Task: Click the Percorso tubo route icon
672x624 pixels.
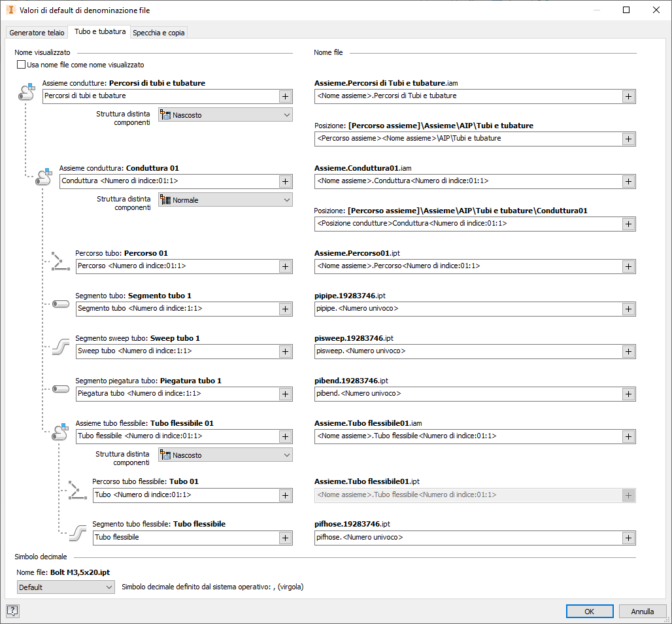Action: pyautogui.click(x=60, y=261)
